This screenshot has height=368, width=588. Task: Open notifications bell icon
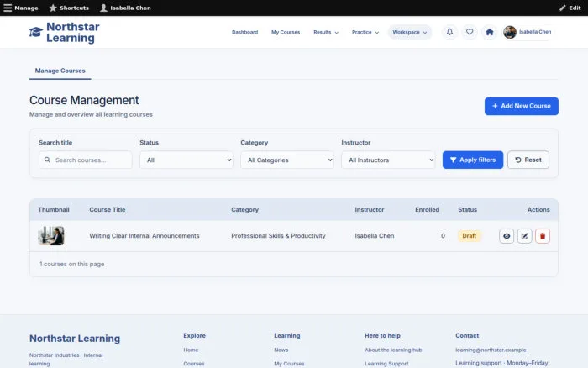coord(449,32)
